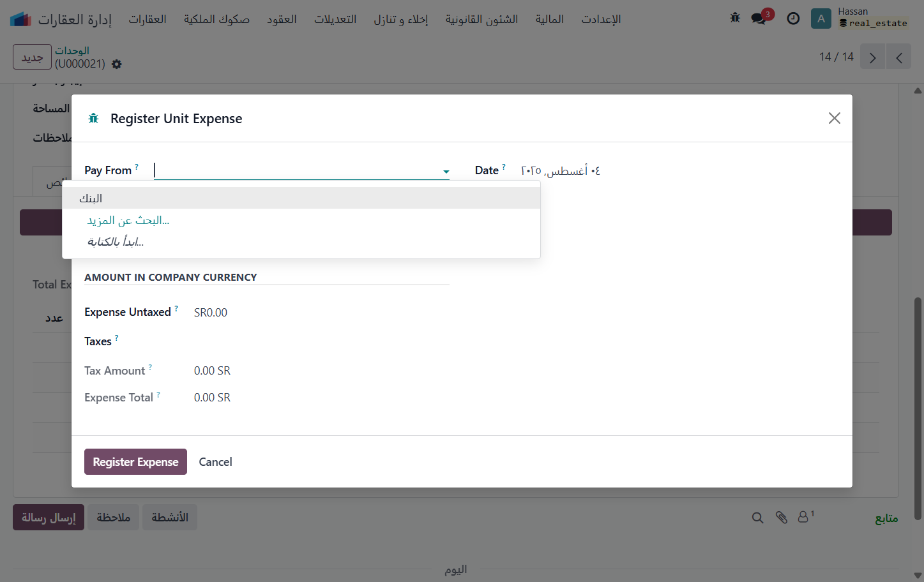Click the Cancel button

[215, 461]
